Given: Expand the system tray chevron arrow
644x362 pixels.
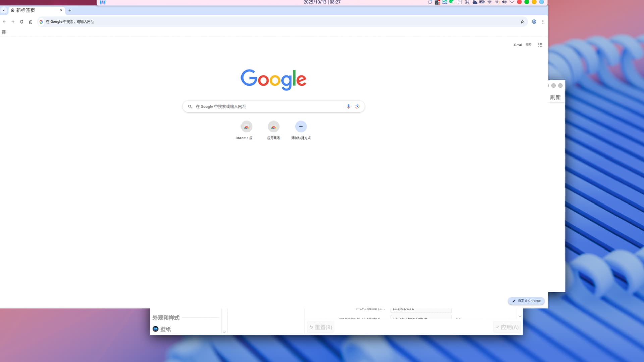Looking at the screenshot, I should (x=512, y=2).
